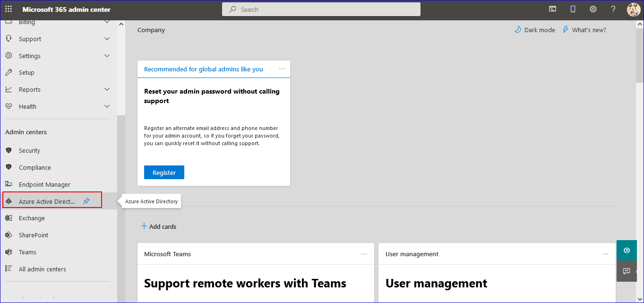Open the mobile app icon in header
The image size is (644, 303).
(x=573, y=9)
